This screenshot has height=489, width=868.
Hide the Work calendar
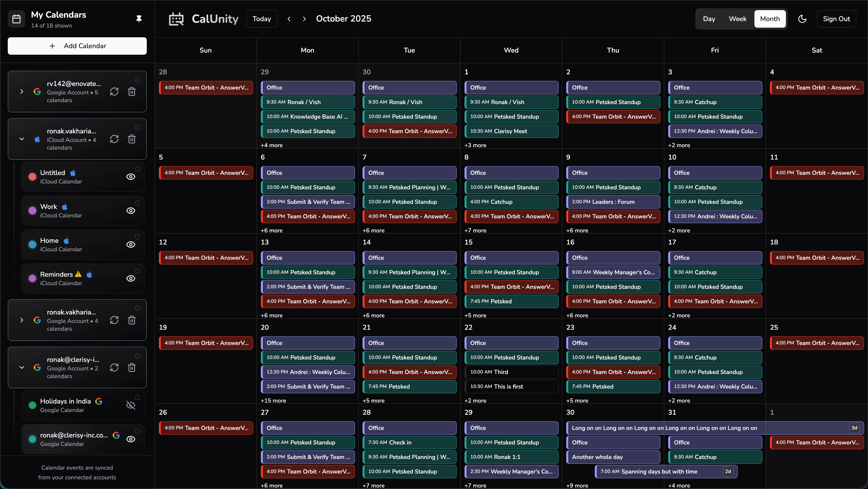click(x=131, y=210)
